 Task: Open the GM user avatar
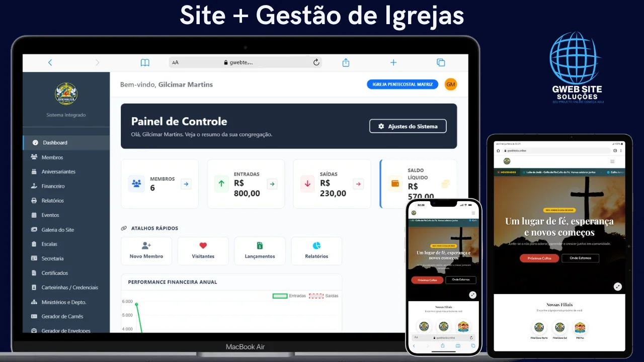point(451,84)
